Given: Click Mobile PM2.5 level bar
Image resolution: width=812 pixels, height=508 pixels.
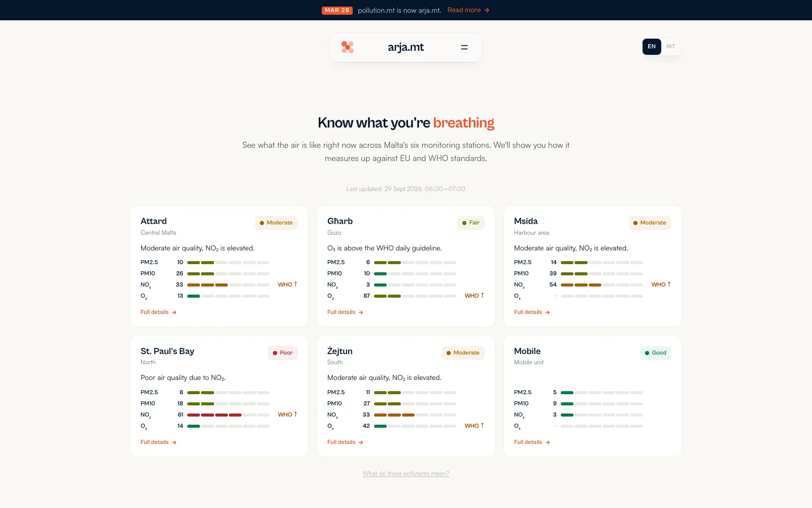Looking at the screenshot, I should point(602,393).
